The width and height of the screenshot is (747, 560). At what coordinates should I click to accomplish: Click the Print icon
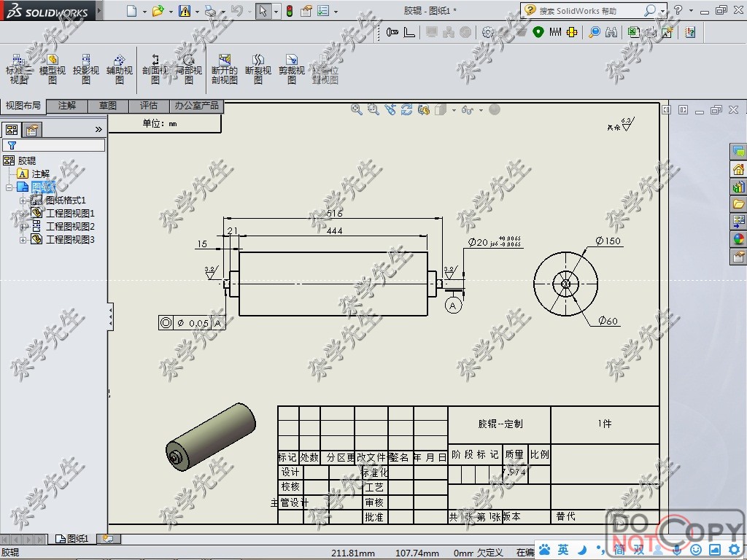click(210, 11)
